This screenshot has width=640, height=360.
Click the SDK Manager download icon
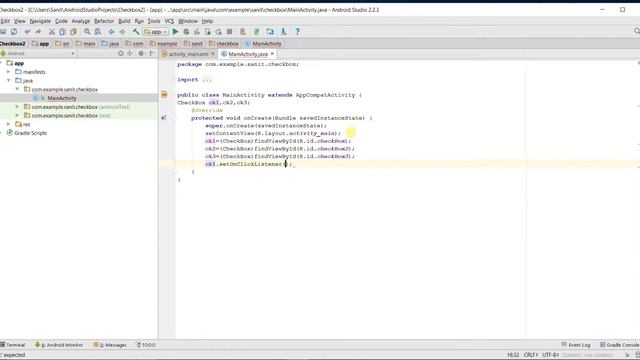(x=283, y=31)
